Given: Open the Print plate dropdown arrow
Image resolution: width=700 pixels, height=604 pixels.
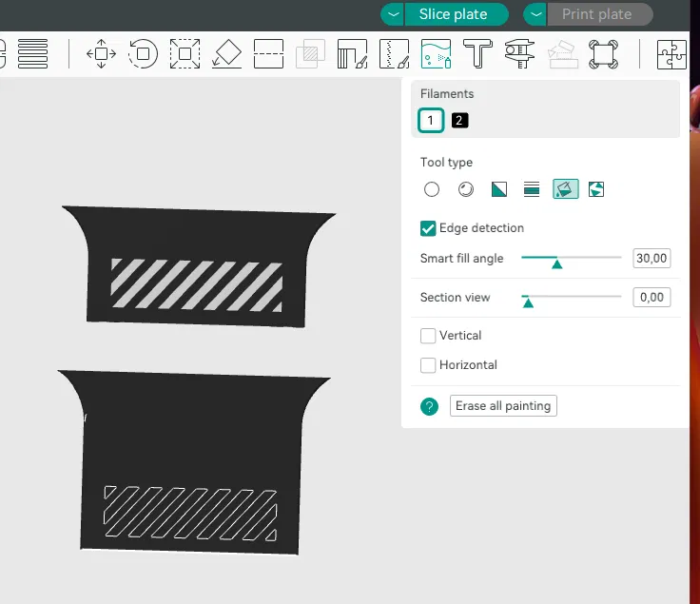Looking at the screenshot, I should pos(535,14).
